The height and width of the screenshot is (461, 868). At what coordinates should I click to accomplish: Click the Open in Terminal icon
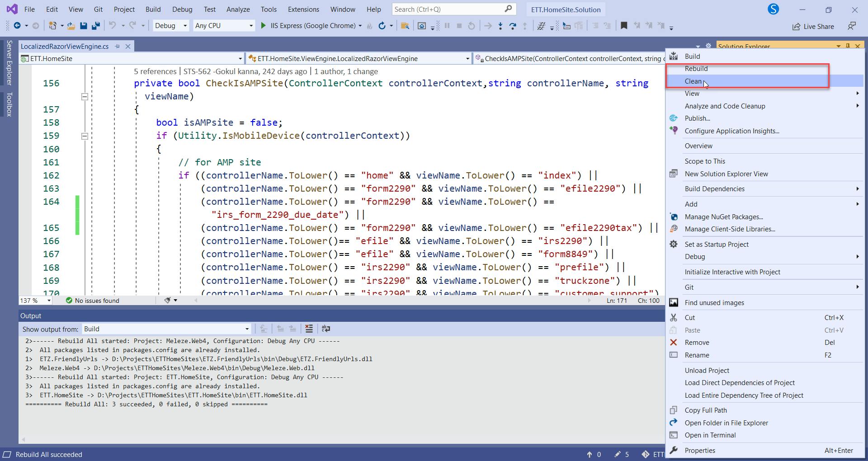[x=674, y=435]
